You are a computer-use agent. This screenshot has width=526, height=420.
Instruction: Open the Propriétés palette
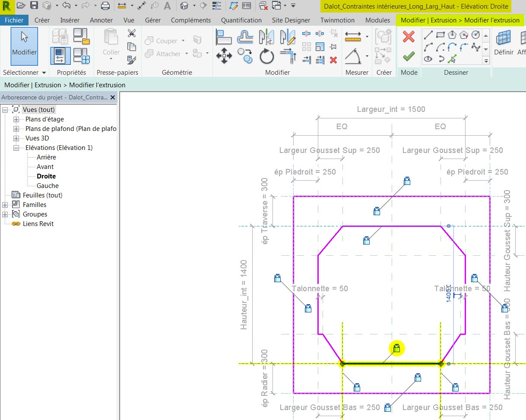click(x=60, y=56)
